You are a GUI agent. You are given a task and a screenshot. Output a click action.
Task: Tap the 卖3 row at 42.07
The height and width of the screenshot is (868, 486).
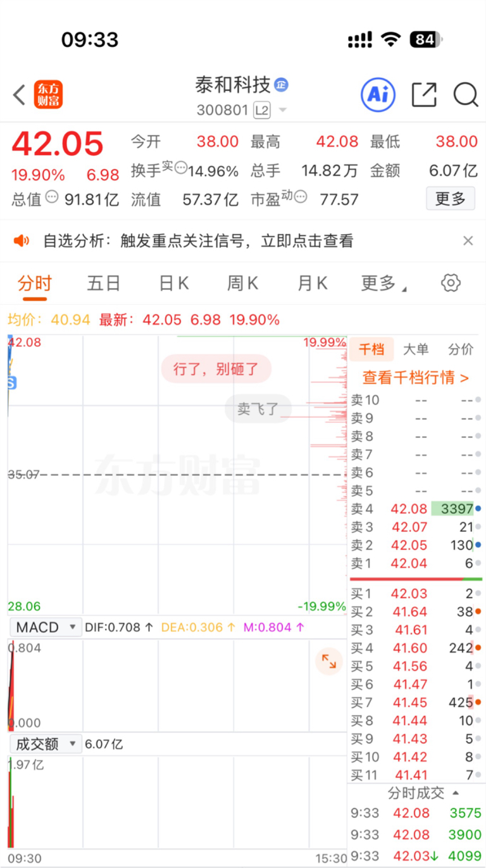(416, 527)
